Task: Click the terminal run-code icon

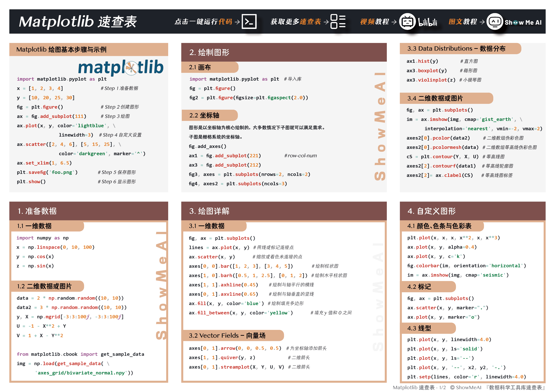Action: click(249, 21)
